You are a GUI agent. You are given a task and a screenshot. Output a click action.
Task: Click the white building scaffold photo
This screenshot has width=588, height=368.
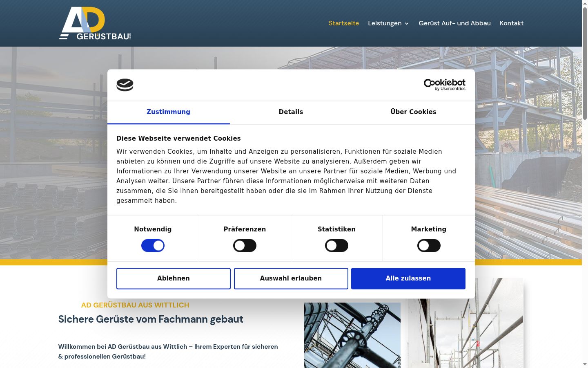coord(465,323)
